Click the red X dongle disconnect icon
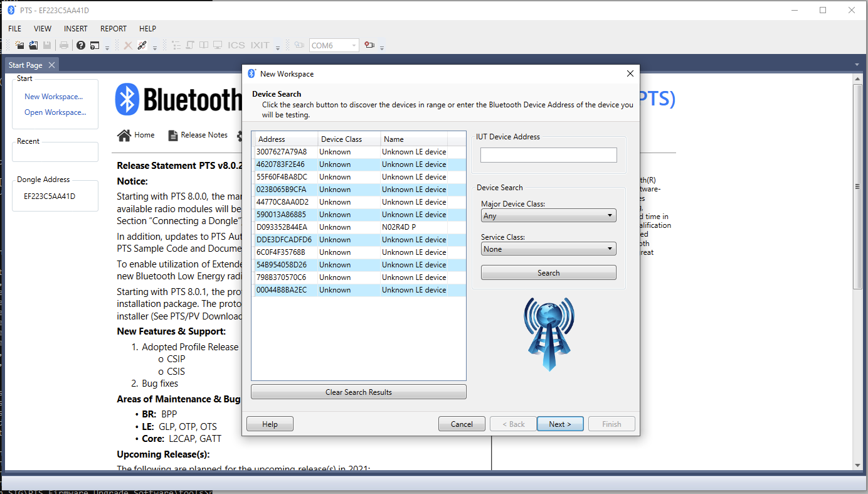868x494 pixels. coord(128,45)
